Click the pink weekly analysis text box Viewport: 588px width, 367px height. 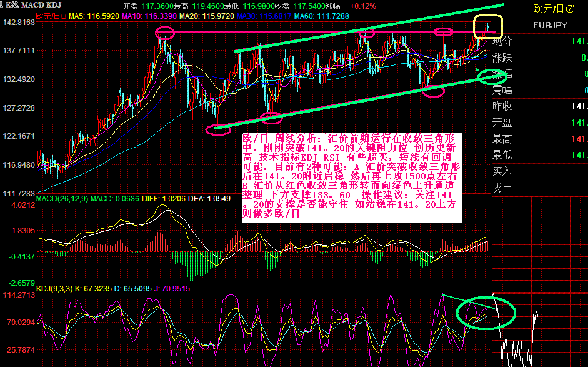pos(352,178)
